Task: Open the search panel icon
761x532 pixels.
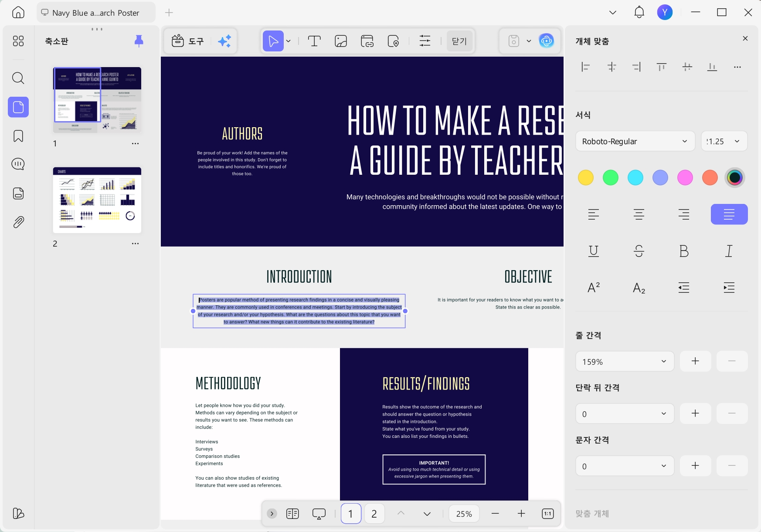Action: [18, 78]
